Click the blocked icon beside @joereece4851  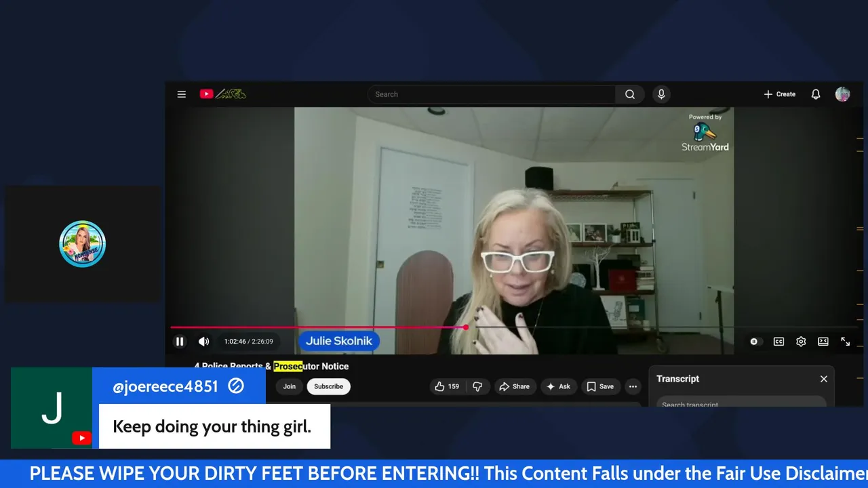point(236,386)
